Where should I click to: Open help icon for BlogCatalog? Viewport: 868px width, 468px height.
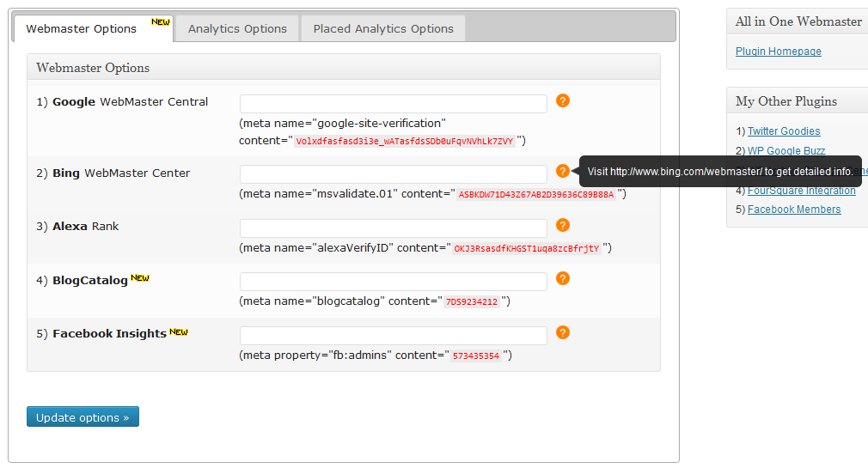coord(562,278)
